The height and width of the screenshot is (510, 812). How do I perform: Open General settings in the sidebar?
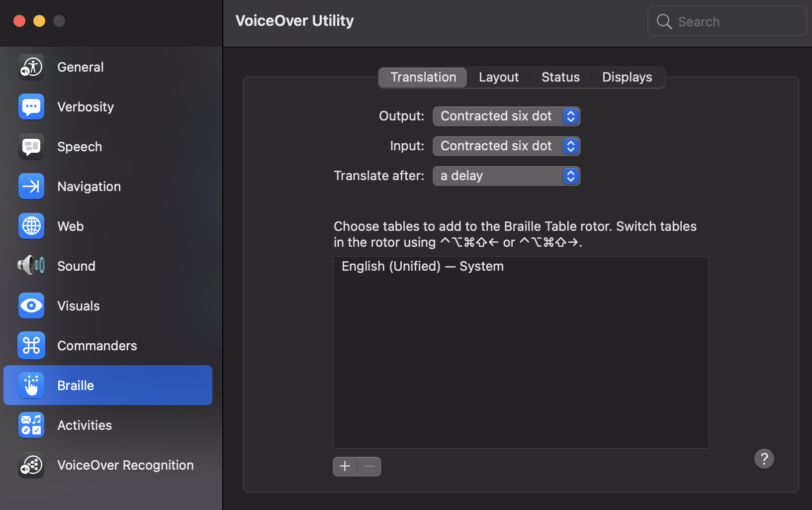pyautogui.click(x=31, y=67)
